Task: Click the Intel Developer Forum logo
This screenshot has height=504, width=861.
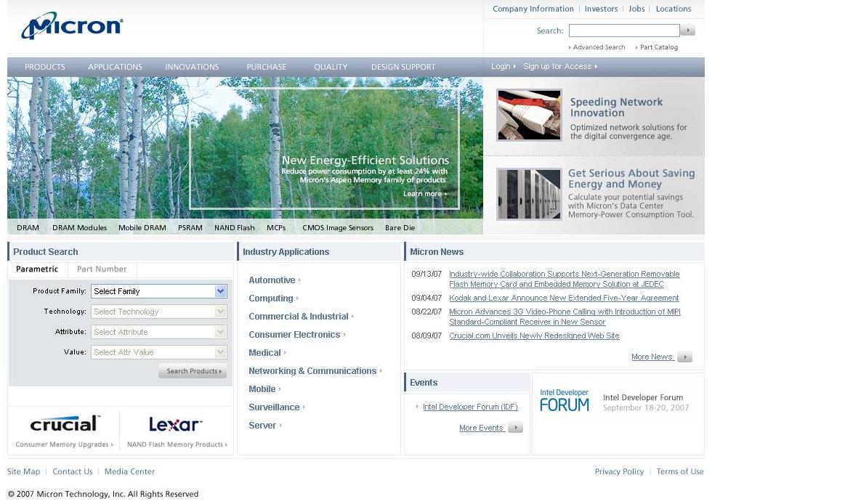Action: 565,400
